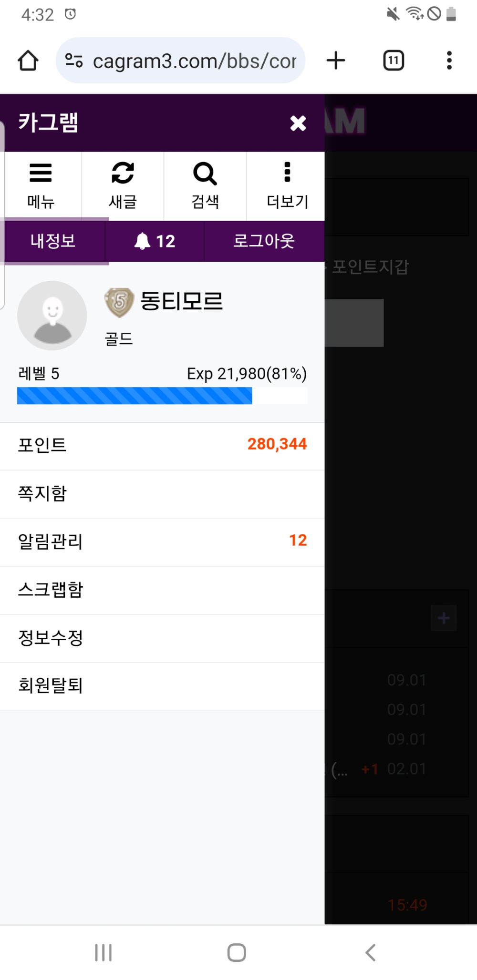Open the 스크랩함 entry

pyautogui.click(x=162, y=590)
